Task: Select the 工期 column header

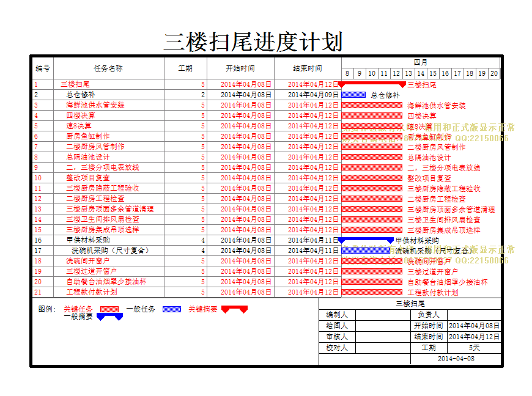Action: tap(185, 68)
